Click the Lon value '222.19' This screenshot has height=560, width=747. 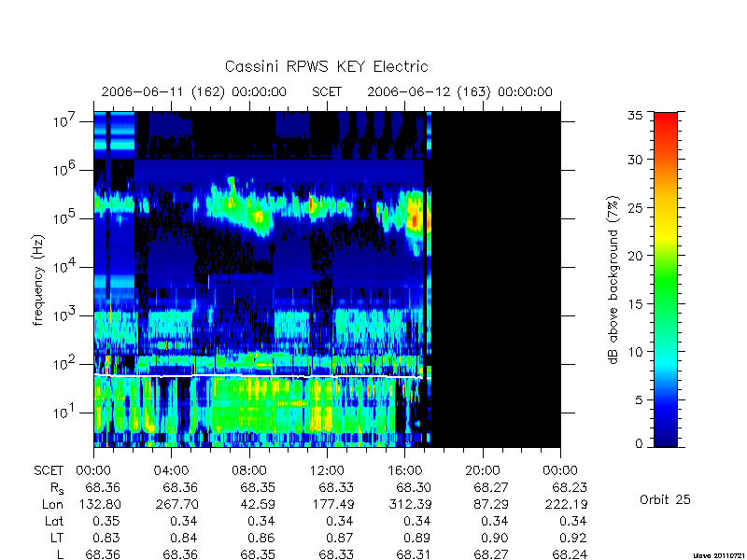coord(566,504)
